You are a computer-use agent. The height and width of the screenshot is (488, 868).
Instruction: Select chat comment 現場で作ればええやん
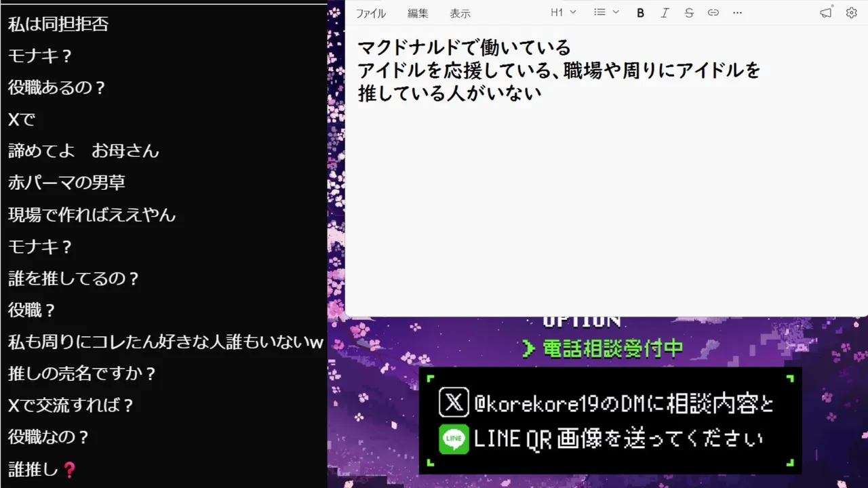(x=92, y=215)
